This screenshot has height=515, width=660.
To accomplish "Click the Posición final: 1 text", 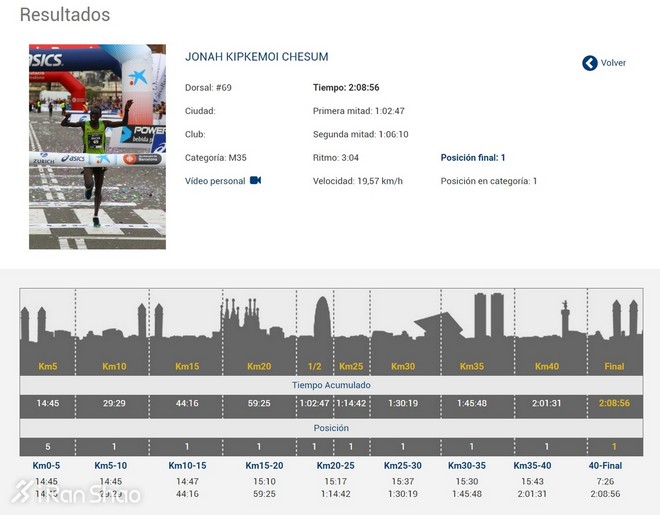I will click(x=473, y=158).
